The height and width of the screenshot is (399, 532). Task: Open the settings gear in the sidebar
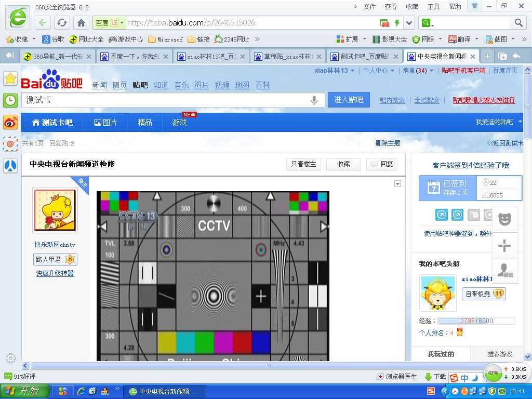click(10, 358)
